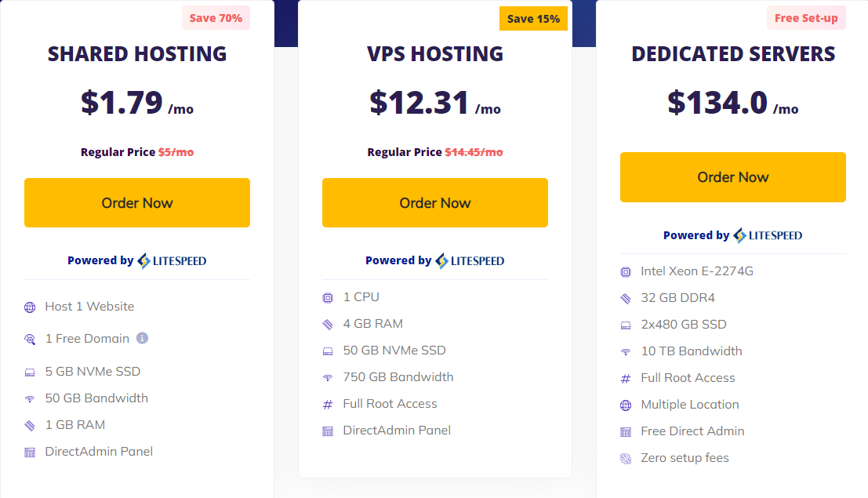Click the info icon beside 1 Free Domain
This screenshot has height=498, width=868.
142,338
